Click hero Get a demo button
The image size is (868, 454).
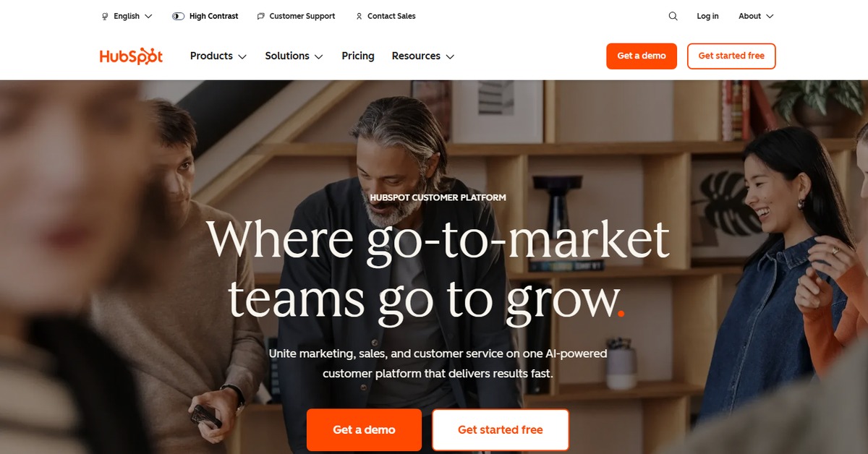pyautogui.click(x=364, y=429)
